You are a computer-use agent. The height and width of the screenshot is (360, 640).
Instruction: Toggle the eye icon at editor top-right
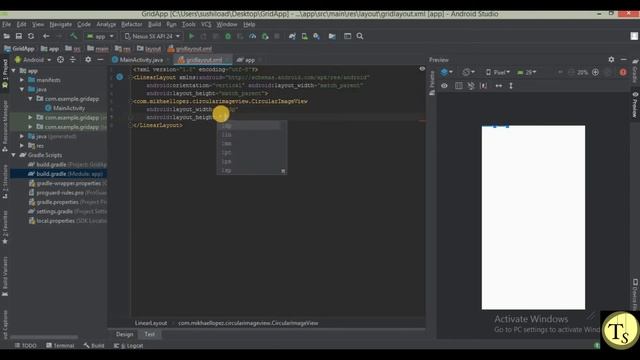(422, 69)
